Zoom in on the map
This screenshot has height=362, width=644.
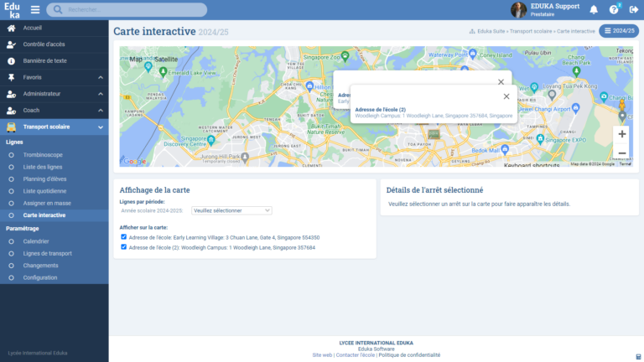622,134
